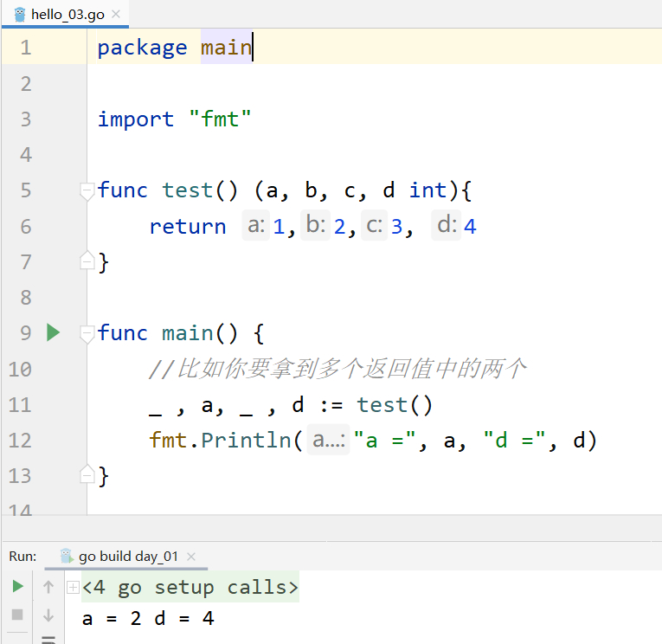Click the gopher icon on run tab
The image size is (662, 644).
tap(67, 557)
